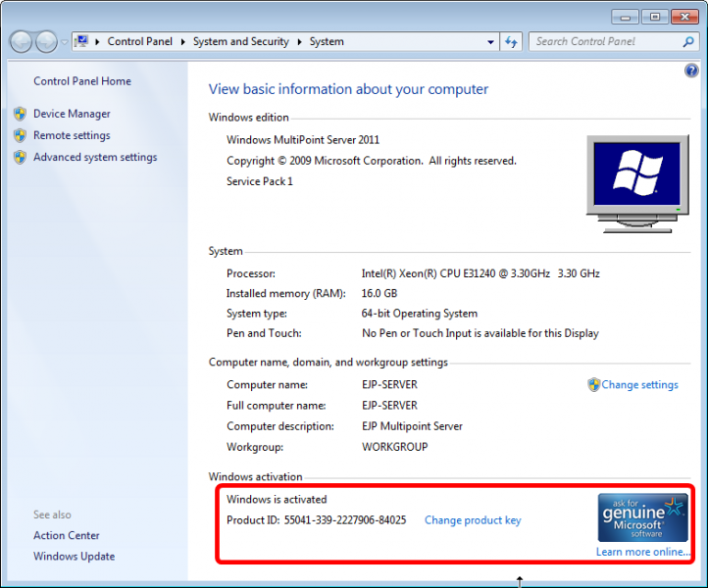708x588 pixels.
Task: Click the computer icon in address bar
Action: coord(81,41)
